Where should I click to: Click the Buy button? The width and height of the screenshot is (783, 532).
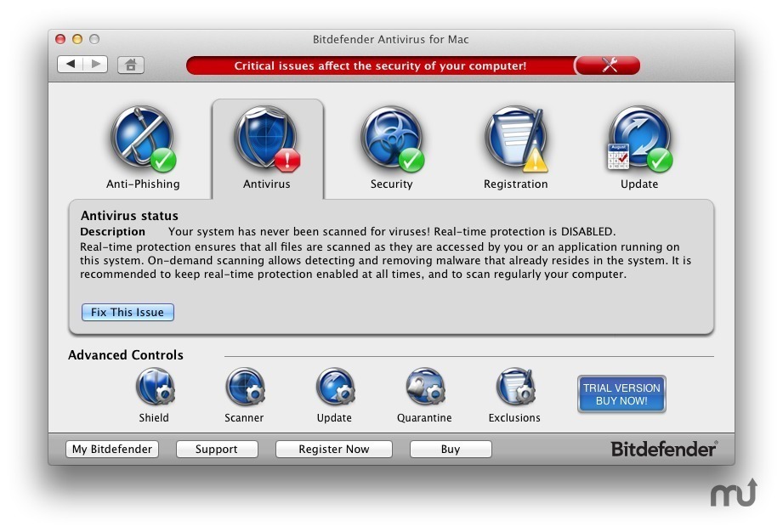(x=451, y=449)
